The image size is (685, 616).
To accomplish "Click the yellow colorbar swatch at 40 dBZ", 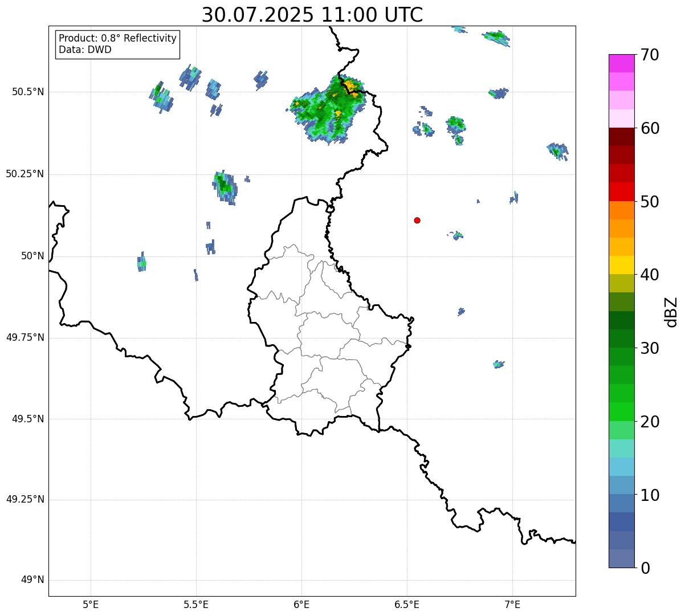I will [621, 266].
